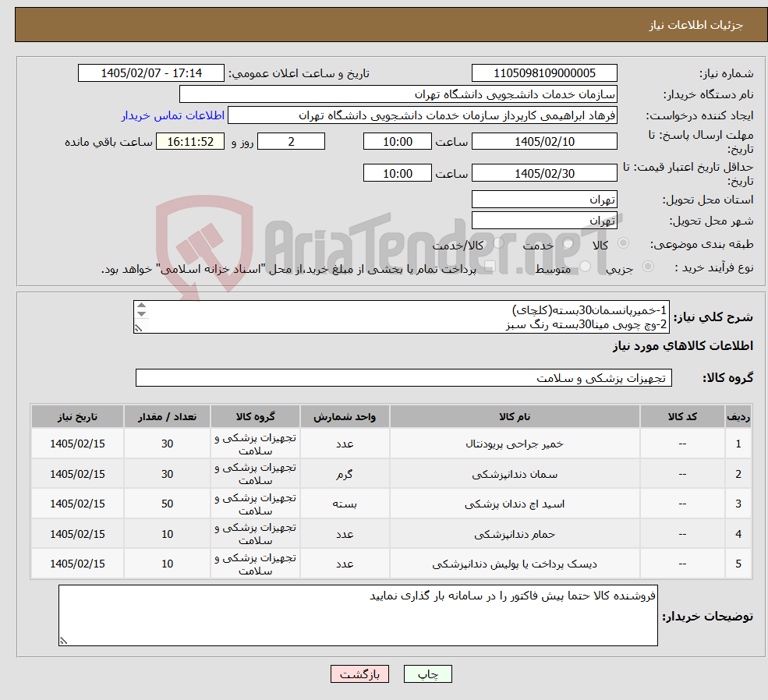The width and height of the screenshot is (768, 700).
Task: Click the کد کالا column header
Action: tap(682, 416)
